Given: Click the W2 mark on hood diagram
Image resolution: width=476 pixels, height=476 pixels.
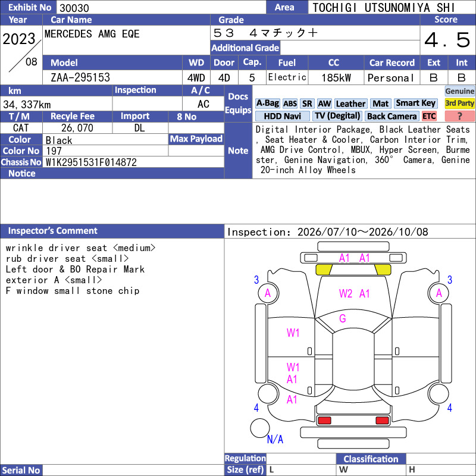Looking at the screenshot, I should pyautogui.click(x=346, y=293).
